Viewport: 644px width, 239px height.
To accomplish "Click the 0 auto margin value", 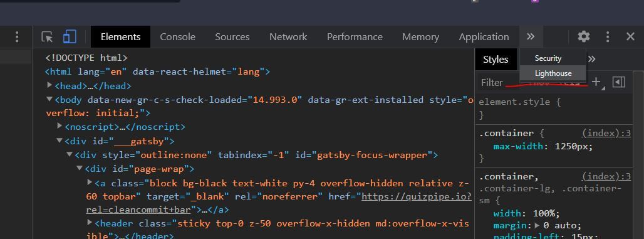I will coord(561,225).
